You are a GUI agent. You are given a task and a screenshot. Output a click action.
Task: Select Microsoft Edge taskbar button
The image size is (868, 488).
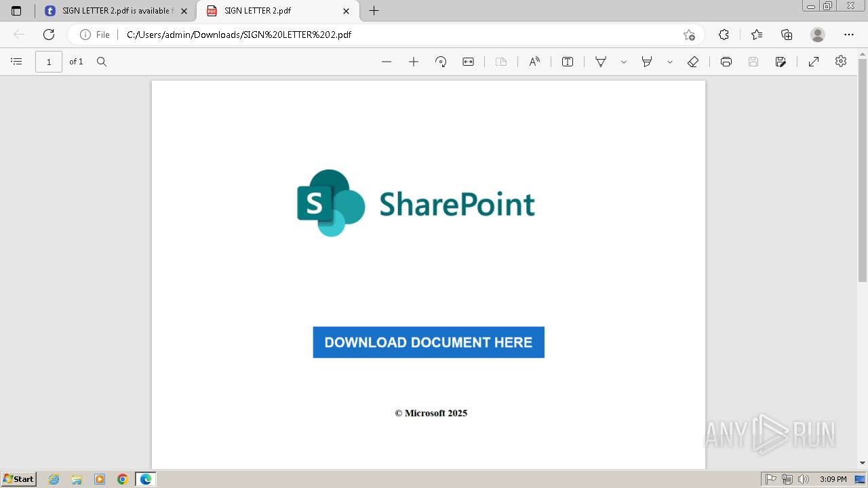click(146, 479)
